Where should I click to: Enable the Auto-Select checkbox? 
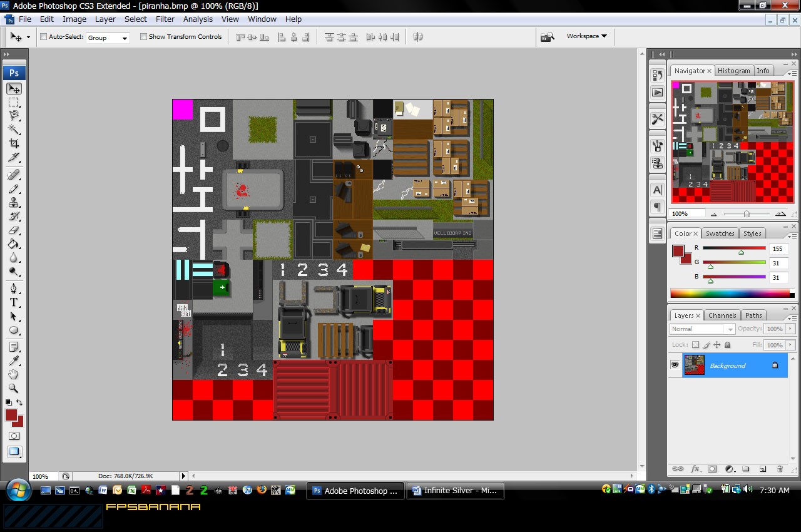[x=43, y=37]
